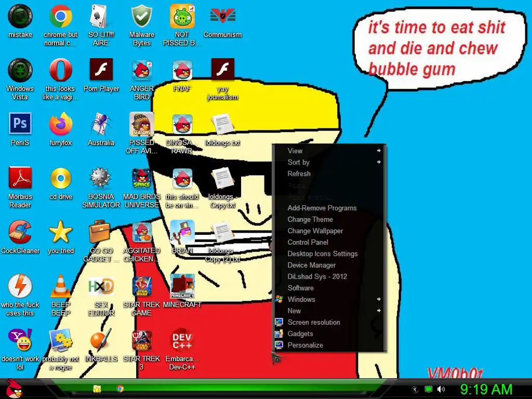Select the 'BRIAN' pink bird icon
The height and width of the screenshot is (399, 532).
coord(182,232)
